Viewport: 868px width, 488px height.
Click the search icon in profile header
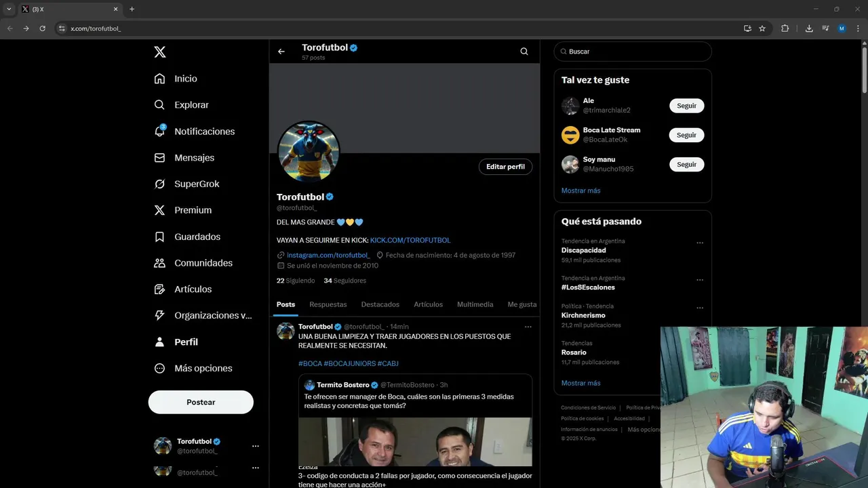pyautogui.click(x=524, y=52)
